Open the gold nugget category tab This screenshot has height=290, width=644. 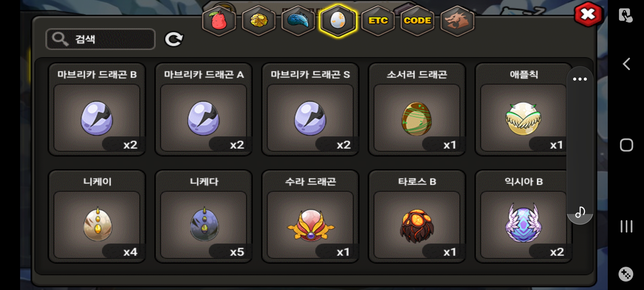[259, 21]
